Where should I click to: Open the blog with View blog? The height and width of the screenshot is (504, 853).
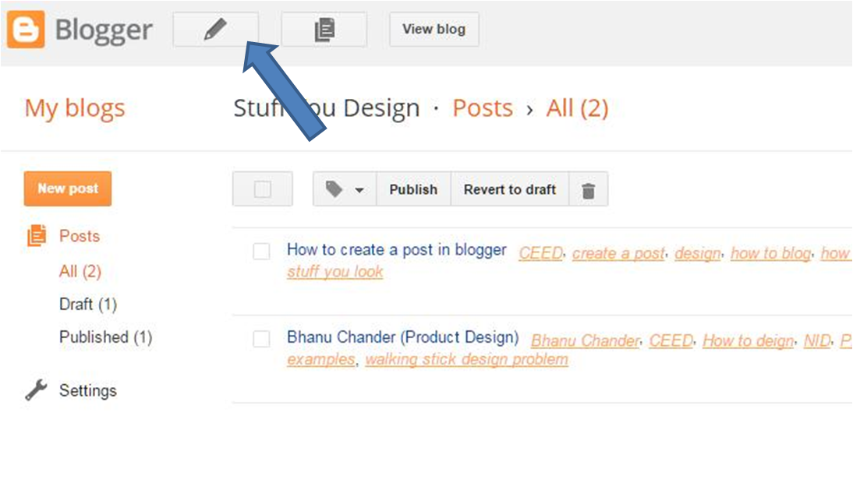(434, 29)
